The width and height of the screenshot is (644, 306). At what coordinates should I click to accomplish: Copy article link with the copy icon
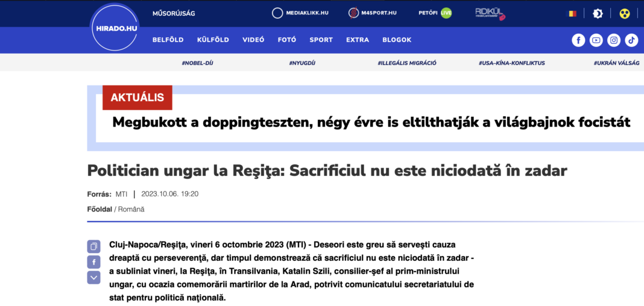[93, 246]
